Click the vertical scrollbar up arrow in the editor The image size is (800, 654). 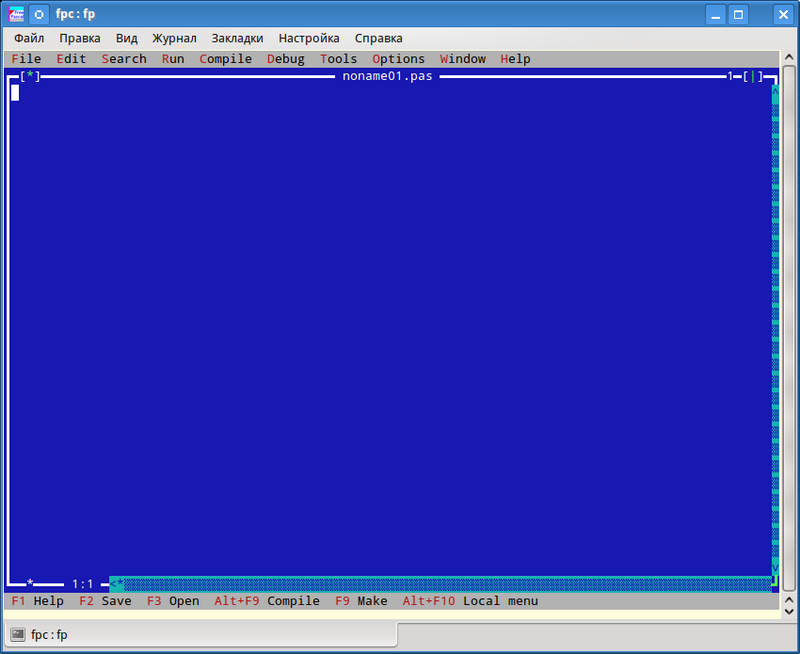point(775,92)
